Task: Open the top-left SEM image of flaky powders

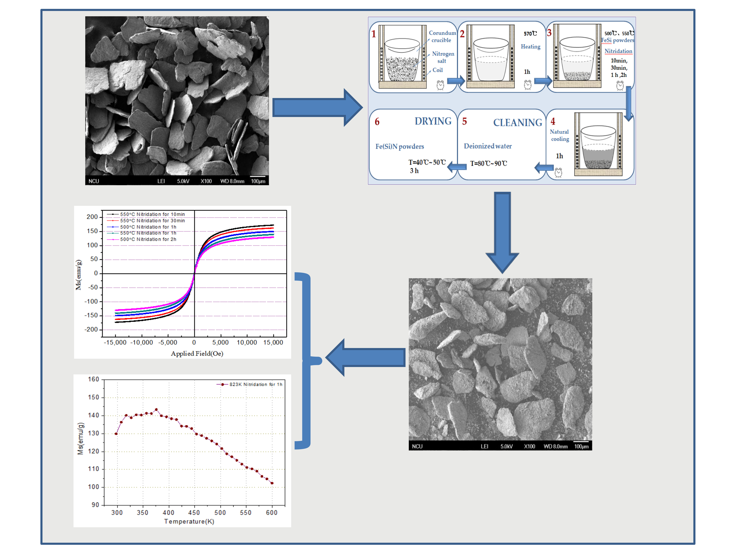Action: pos(177,101)
